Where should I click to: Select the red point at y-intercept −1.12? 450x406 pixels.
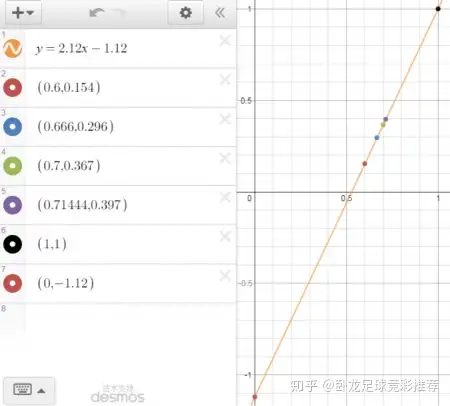pos(255,397)
